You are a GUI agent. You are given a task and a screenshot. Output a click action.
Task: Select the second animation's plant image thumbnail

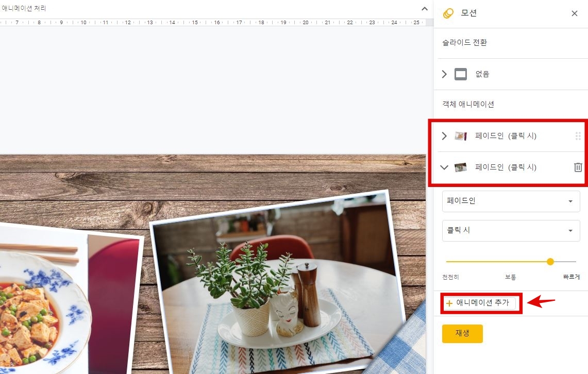tap(461, 167)
